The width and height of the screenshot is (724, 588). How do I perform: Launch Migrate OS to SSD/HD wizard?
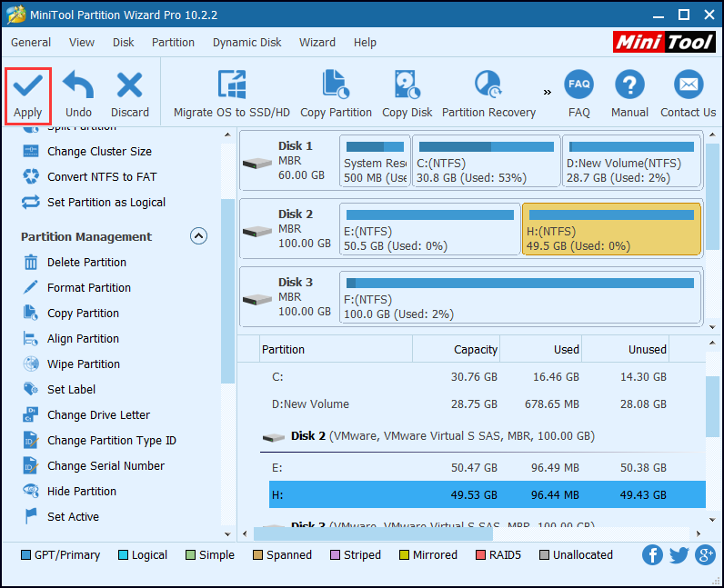[x=232, y=95]
